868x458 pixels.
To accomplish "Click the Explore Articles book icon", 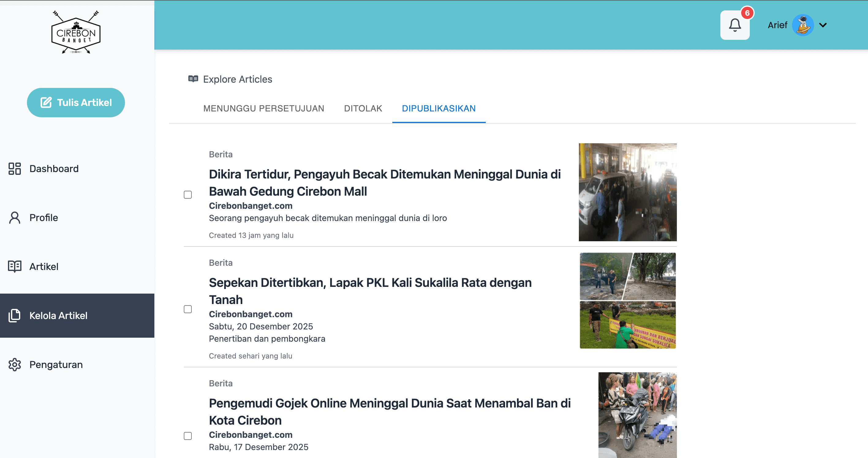I will pyautogui.click(x=193, y=79).
